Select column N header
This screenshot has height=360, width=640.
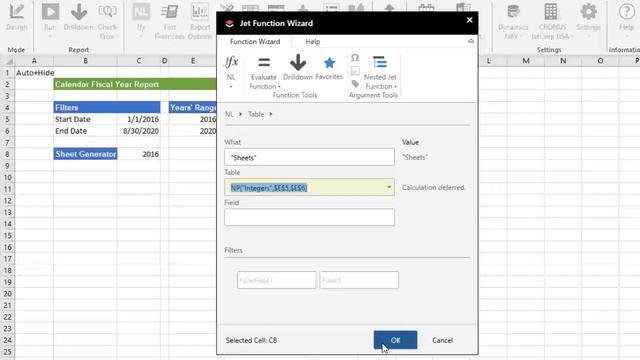563,61
